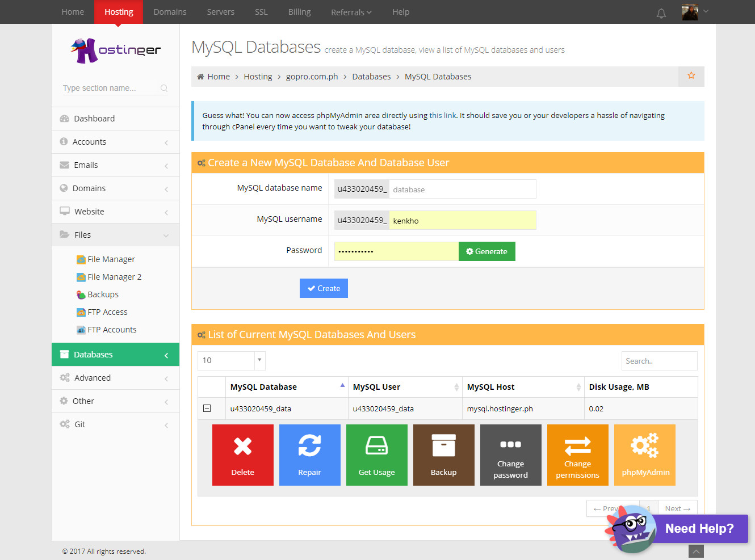
Task: Focus the MySQL database name field
Action: click(463, 189)
